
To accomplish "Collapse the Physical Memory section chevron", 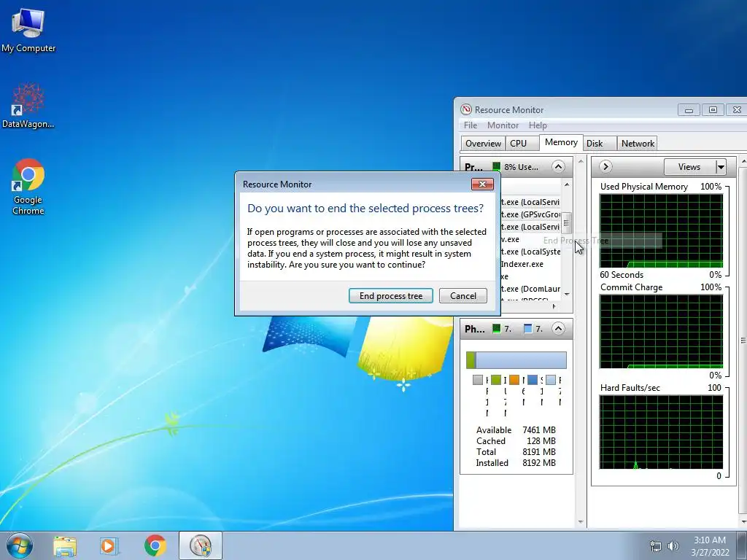I will point(558,329).
